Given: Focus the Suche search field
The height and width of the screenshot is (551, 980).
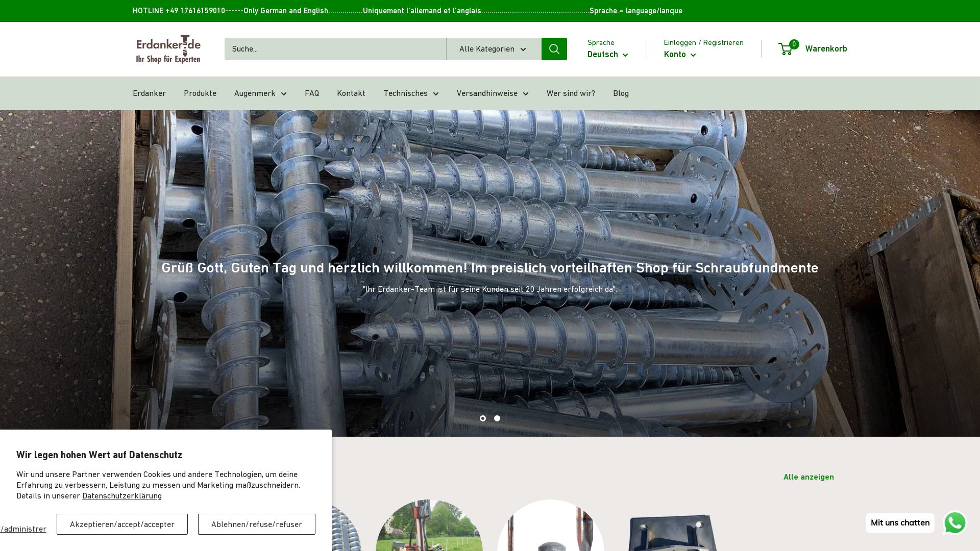Looking at the screenshot, I should (335, 49).
